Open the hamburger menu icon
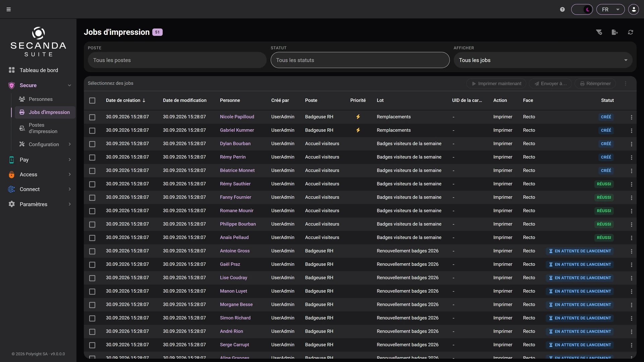644x362 pixels. (9, 9)
